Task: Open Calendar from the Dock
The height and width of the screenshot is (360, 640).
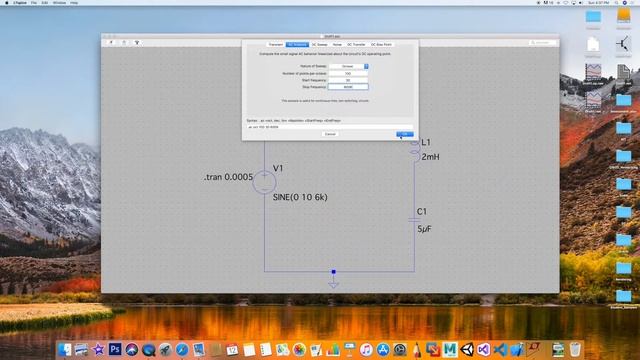Action: (232, 350)
